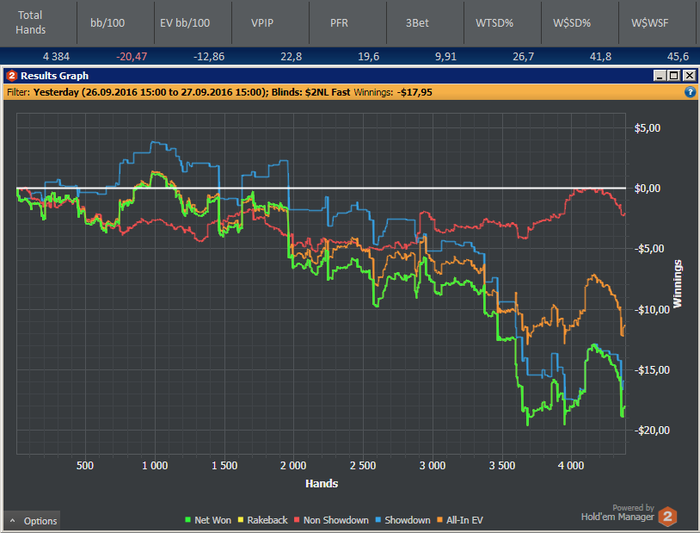Minimize the Results Graph window

click(659, 75)
